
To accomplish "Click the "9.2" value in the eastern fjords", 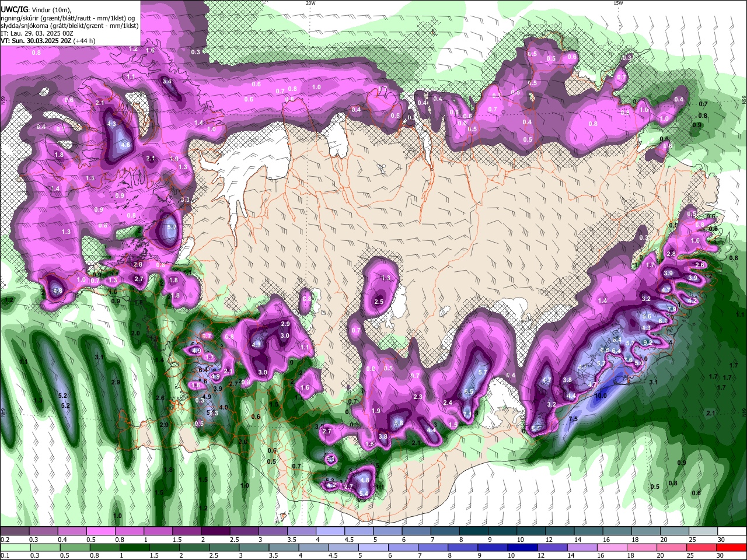I will coord(647,342).
